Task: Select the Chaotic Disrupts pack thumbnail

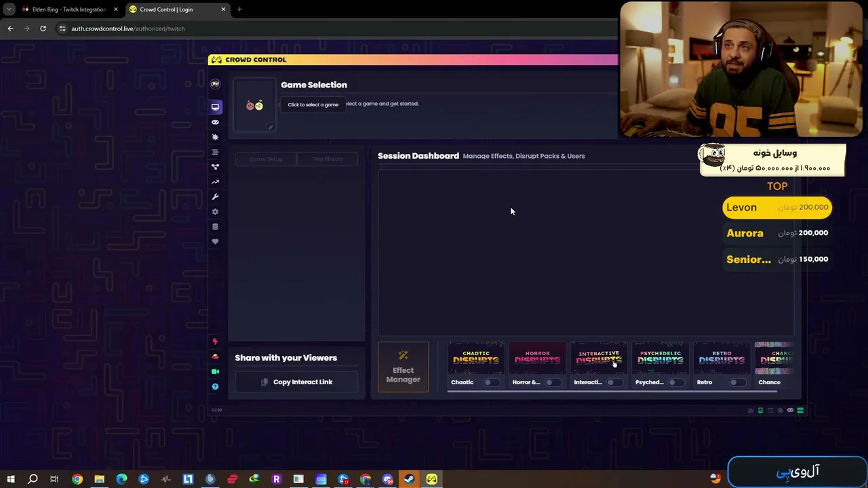Action: coord(475,359)
